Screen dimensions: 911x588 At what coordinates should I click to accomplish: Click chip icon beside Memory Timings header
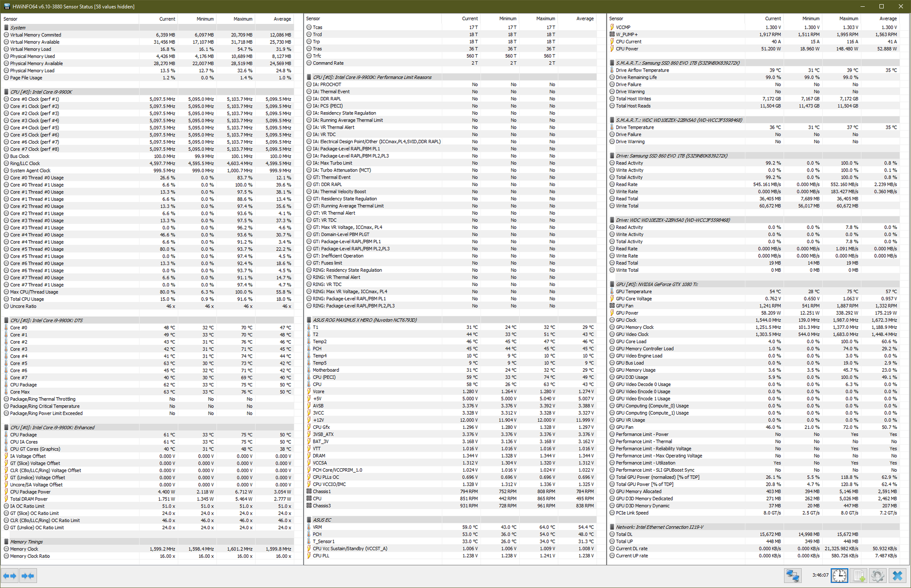tap(6, 542)
